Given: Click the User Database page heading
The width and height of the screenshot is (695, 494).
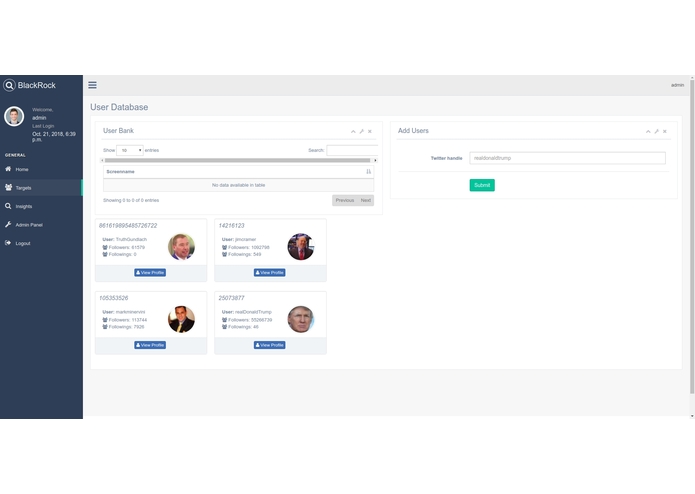Looking at the screenshot, I should [119, 107].
